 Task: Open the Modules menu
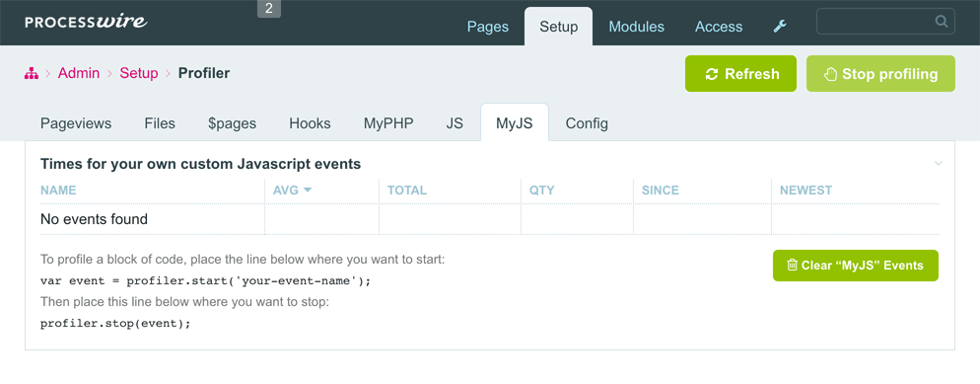click(636, 27)
